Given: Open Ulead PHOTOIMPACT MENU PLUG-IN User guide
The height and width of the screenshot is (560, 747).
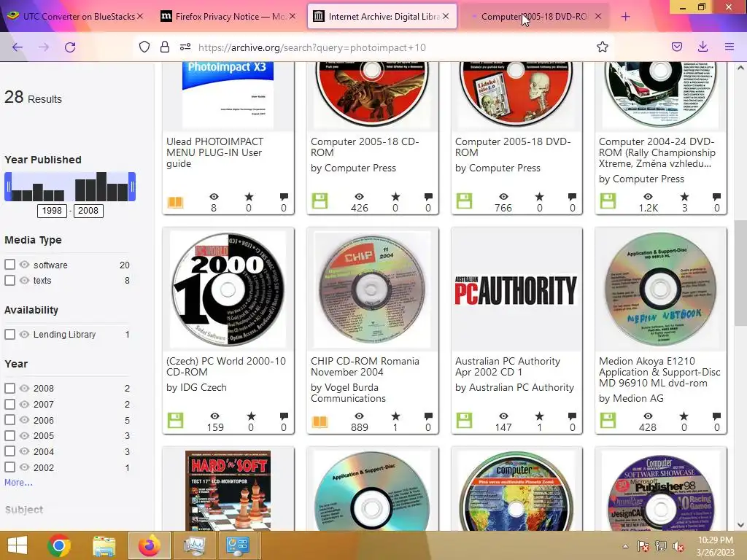Looking at the screenshot, I should click(x=215, y=152).
